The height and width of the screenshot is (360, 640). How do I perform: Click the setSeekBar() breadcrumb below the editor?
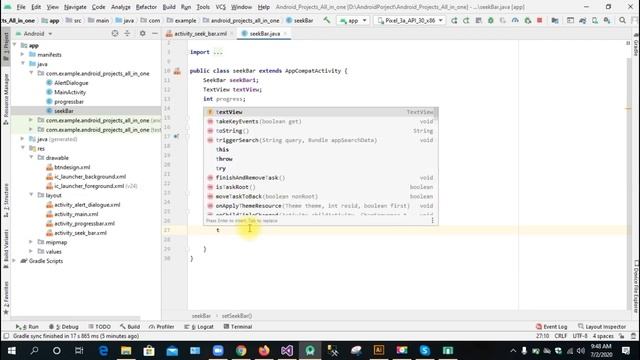coord(237,316)
